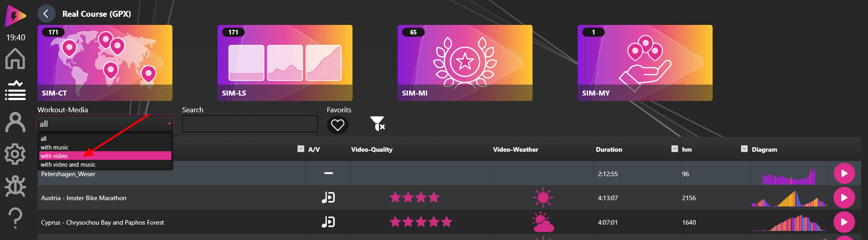Click the Search input field
The height and width of the screenshot is (240, 868).
pyautogui.click(x=250, y=124)
